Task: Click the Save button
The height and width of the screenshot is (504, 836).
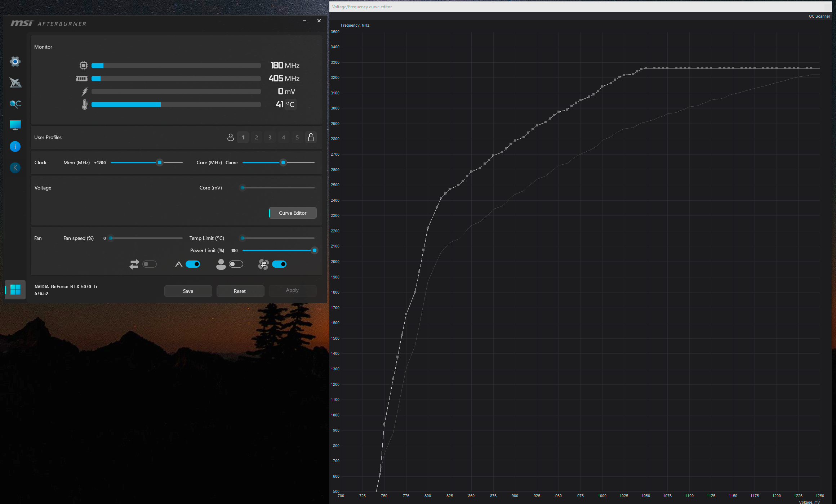Action: pyautogui.click(x=188, y=291)
